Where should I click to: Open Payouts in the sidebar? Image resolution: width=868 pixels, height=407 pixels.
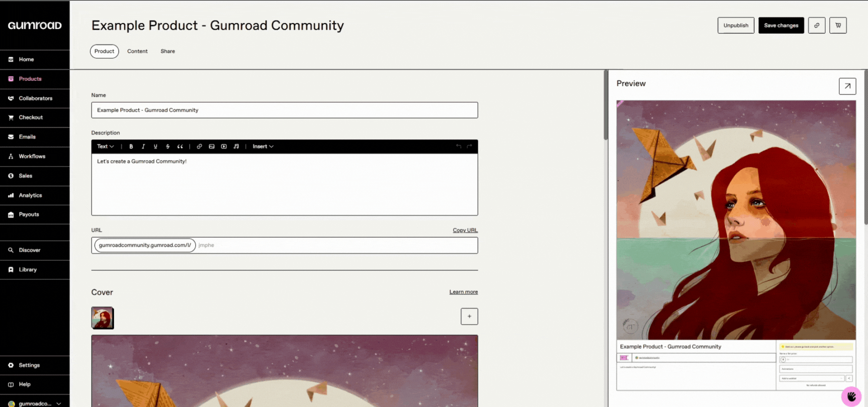35,214
